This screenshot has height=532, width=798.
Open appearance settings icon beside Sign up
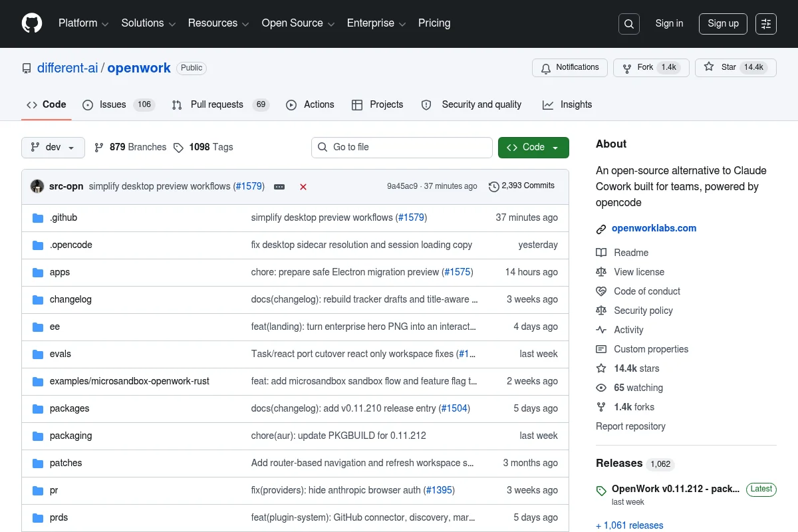766,24
